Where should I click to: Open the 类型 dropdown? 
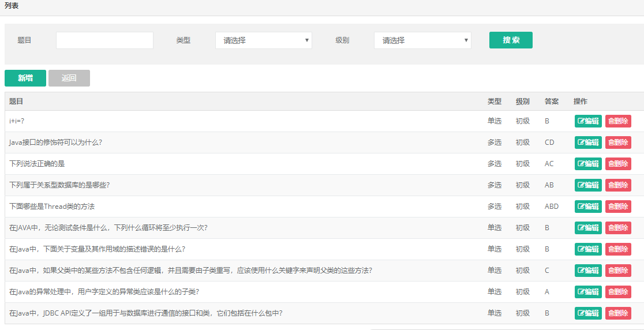tap(264, 40)
